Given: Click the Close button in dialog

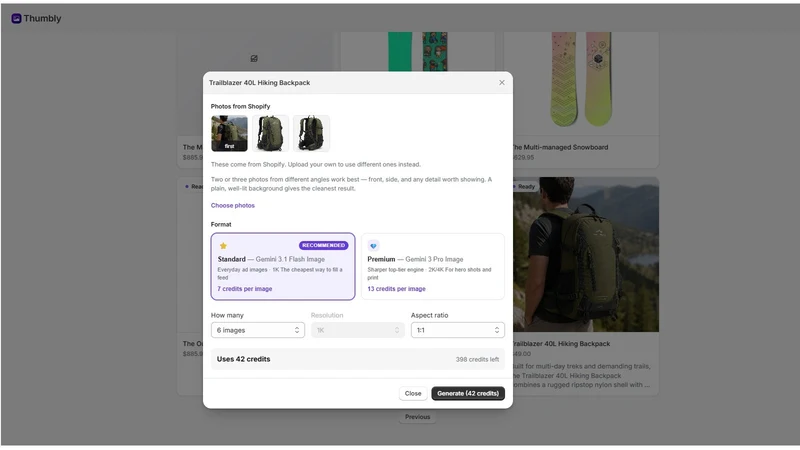Looking at the screenshot, I should [413, 393].
